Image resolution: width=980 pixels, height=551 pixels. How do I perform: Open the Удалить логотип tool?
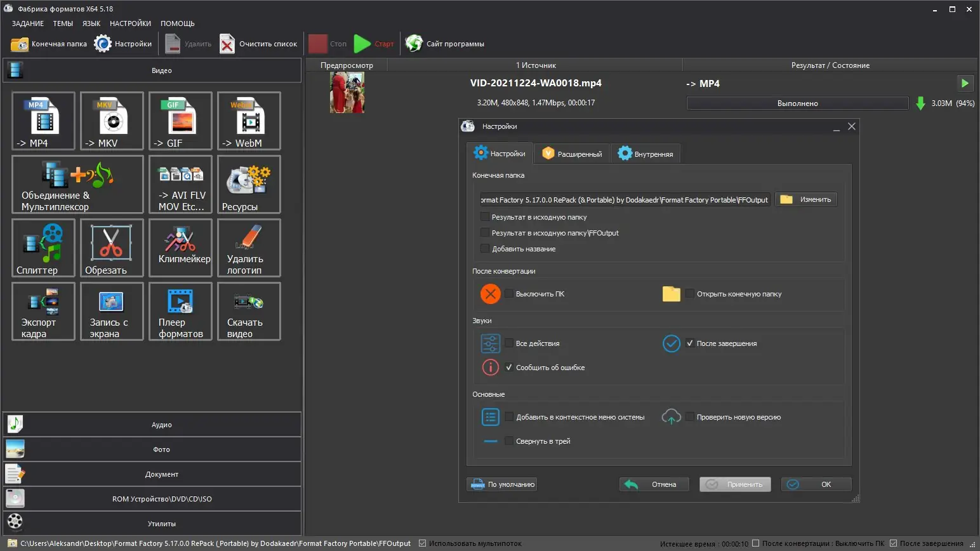coord(249,248)
